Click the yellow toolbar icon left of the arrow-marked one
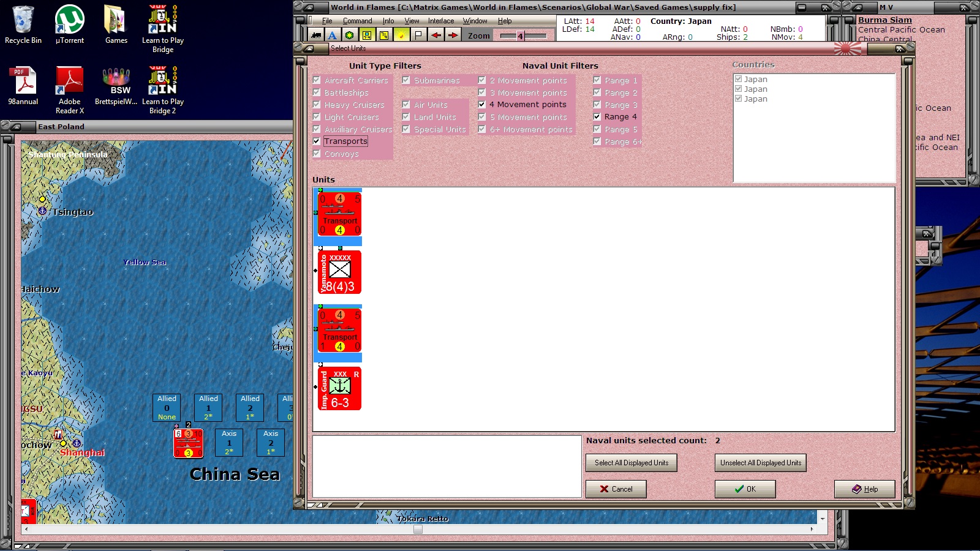Viewport: 980px width, 551px height. click(x=367, y=35)
